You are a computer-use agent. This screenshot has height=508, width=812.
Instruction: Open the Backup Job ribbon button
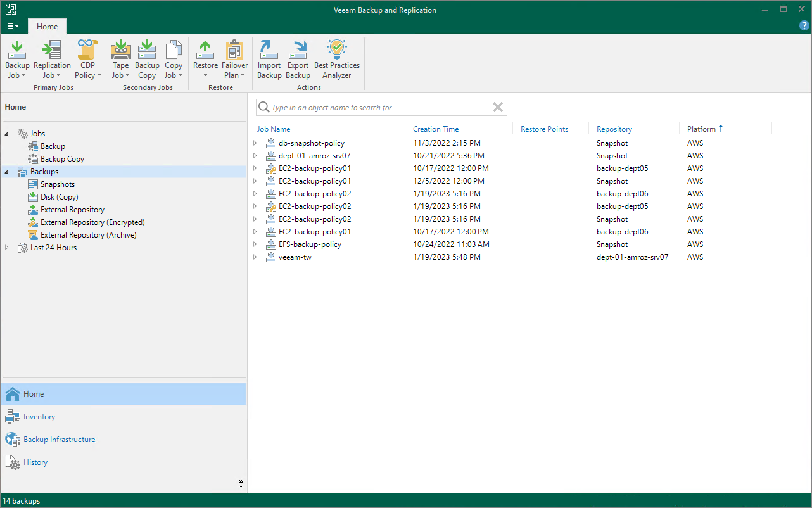pyautogui.click(x=17, y=60)
